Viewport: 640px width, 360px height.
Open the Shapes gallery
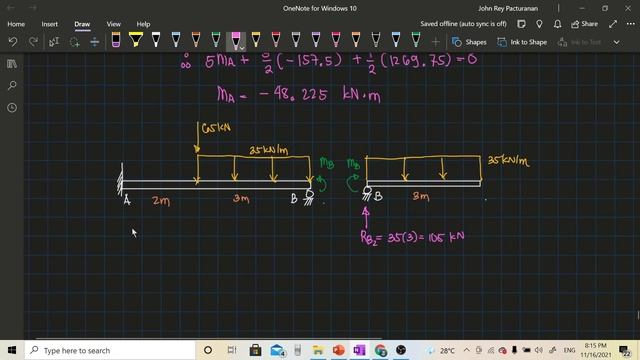(469, 42)
